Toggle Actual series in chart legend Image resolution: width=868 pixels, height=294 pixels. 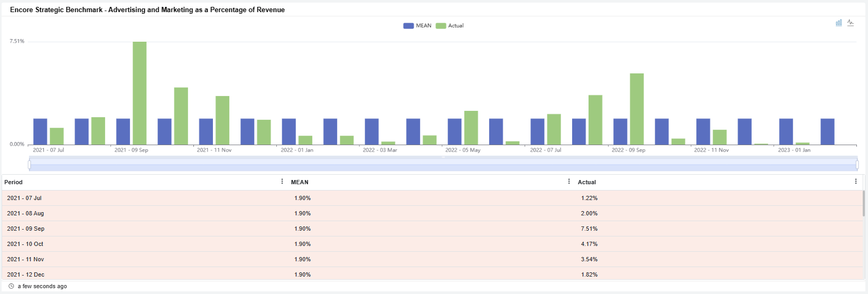[450, 25]
